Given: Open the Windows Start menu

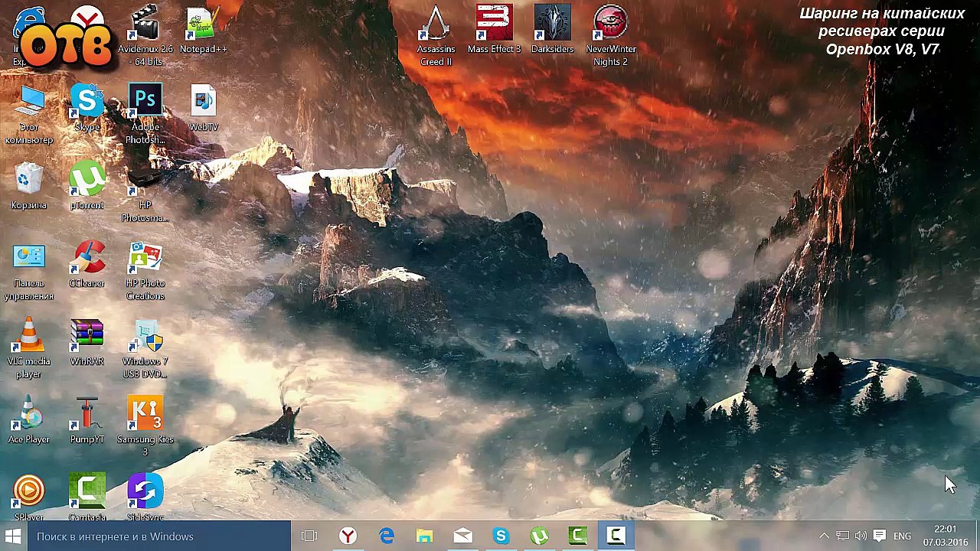Looking at the screenshot, I should pyautogui.click(x=13, y=536).
